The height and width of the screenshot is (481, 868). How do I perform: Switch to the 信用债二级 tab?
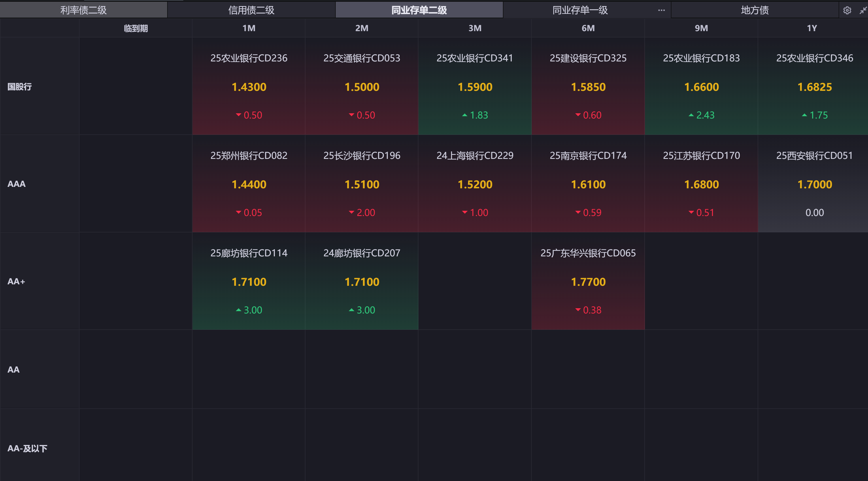point(251,10)
